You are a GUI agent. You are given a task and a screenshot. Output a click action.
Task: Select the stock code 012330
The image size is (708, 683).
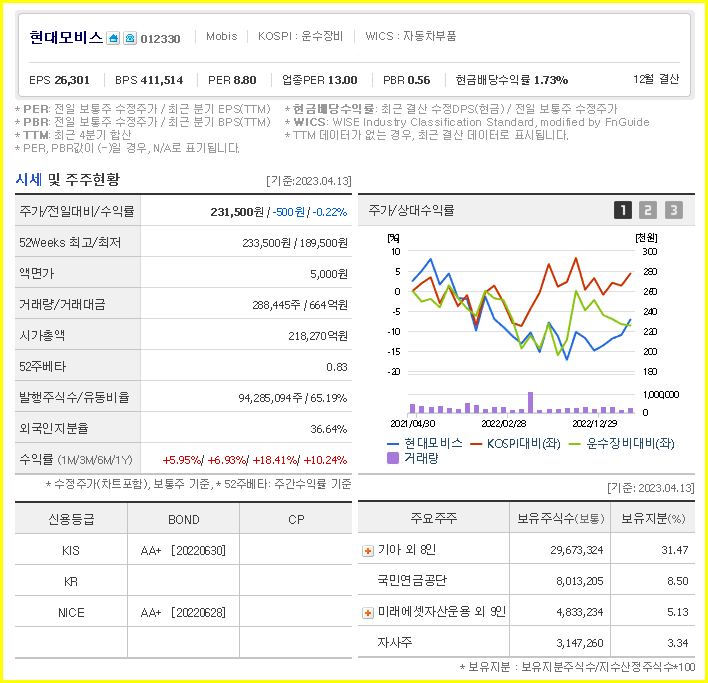click(x=160, y=39)
